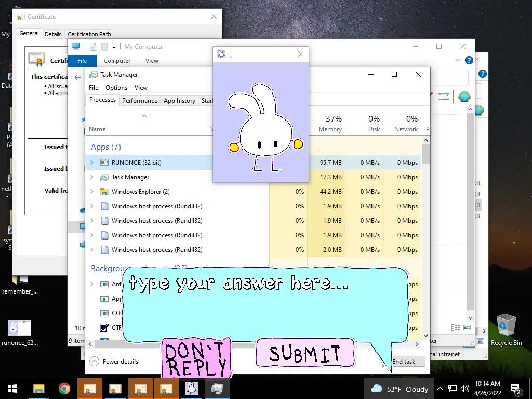This screenshot has height=399, width=532.
Task: Expand the RUNONCE (32 bit) process row
Action: 91,163
